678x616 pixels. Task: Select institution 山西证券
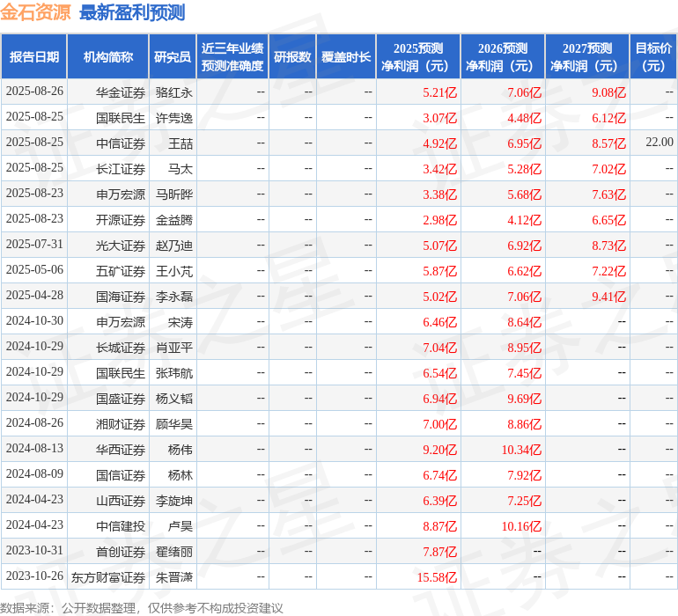click(x=121, y=501)
